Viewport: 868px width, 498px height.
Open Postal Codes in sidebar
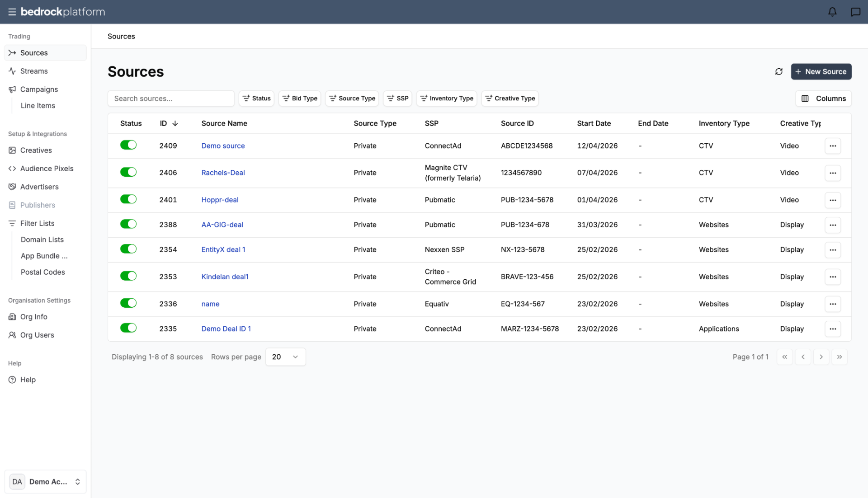point(43,272)
